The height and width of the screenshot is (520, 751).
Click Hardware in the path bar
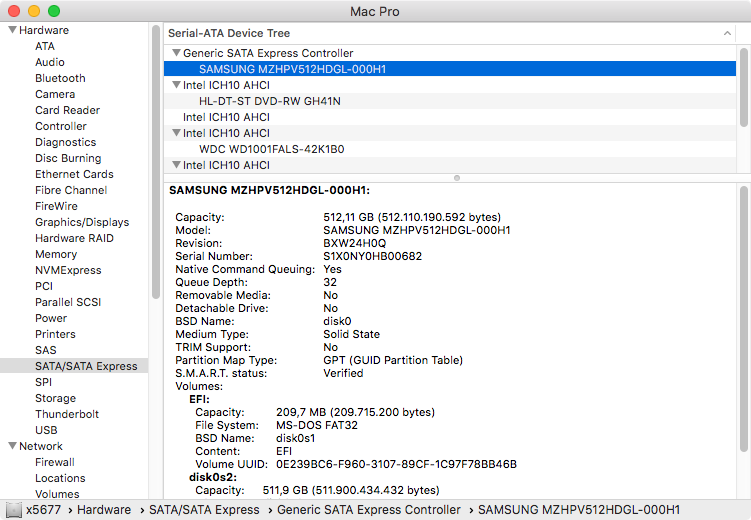pyautogui.click(x=104, y=510)
